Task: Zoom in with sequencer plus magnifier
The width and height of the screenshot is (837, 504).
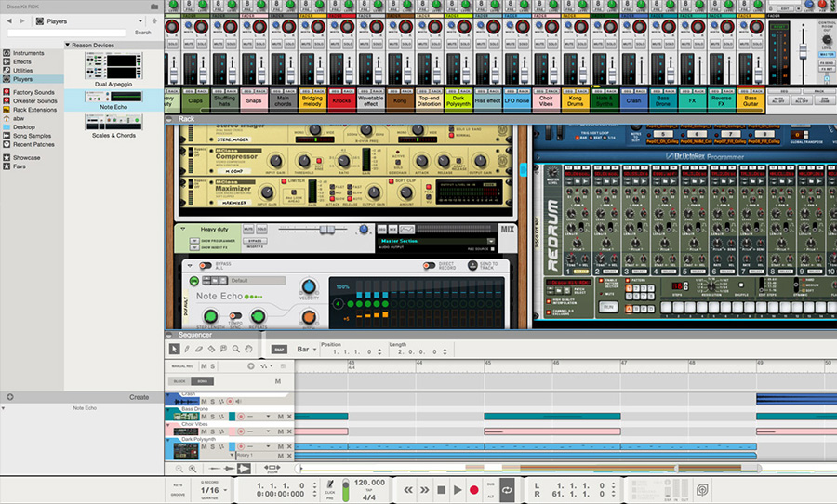Action: pyautogui.click(x=193, y=469)
